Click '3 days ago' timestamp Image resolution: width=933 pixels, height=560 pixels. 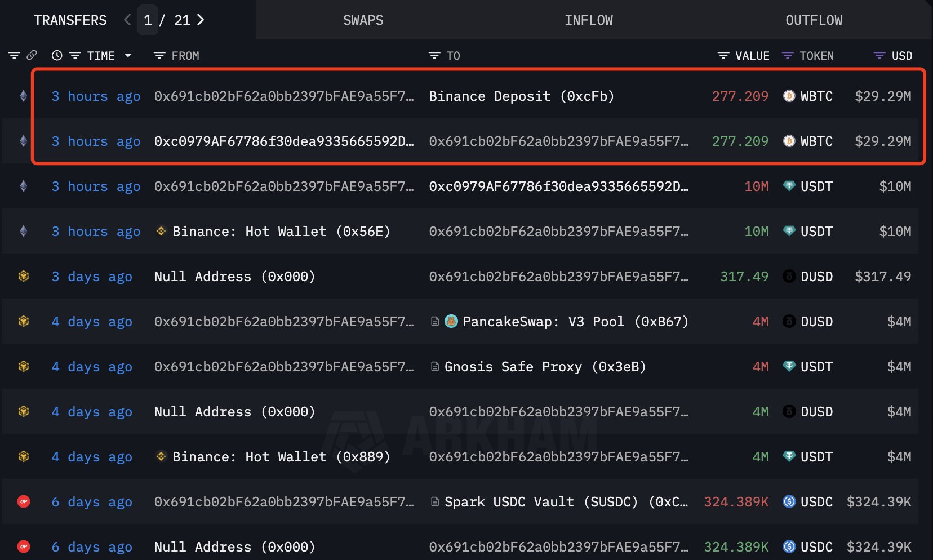[x=92, y=277]
